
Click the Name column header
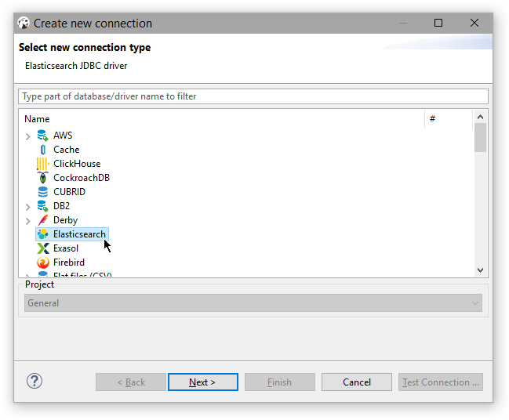pyautogui.click(x=37, y=119)
